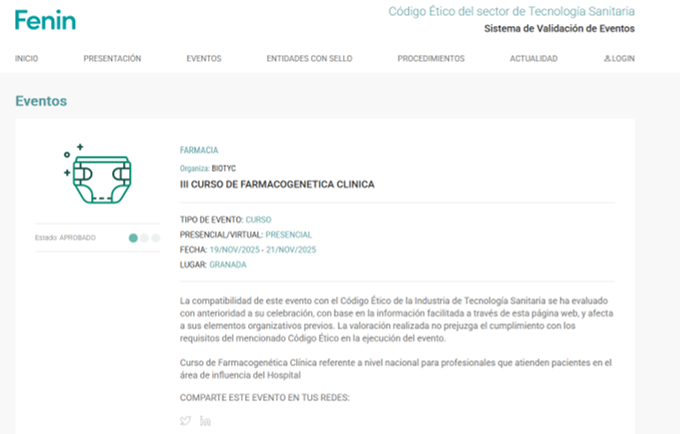Click the La compatibilidad de este evento disclaimer paragraph

click(397, 320)
